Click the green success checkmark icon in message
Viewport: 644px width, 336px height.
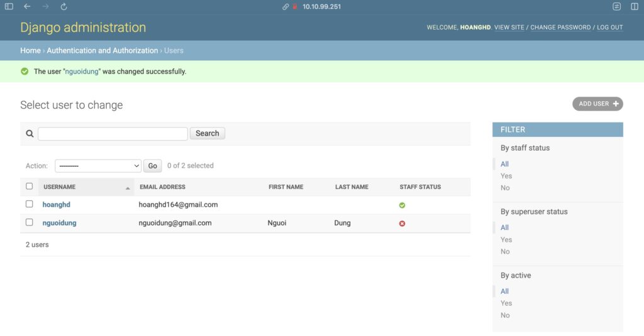25,72
